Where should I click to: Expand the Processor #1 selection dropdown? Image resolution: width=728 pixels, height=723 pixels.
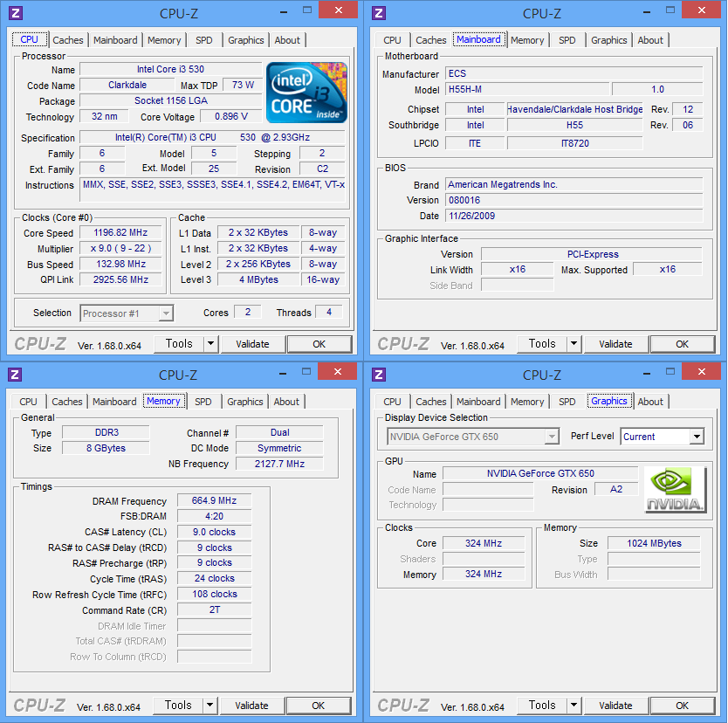(x=166, y=313)
